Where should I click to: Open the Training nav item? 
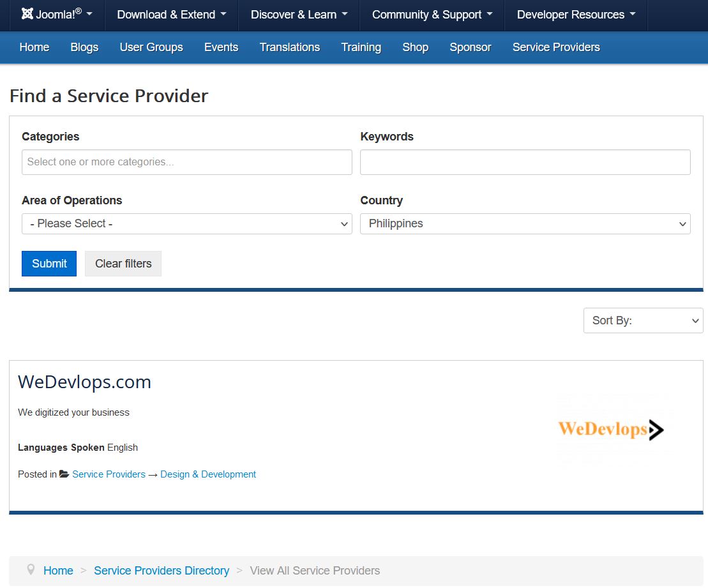click(x=361, y=47)
